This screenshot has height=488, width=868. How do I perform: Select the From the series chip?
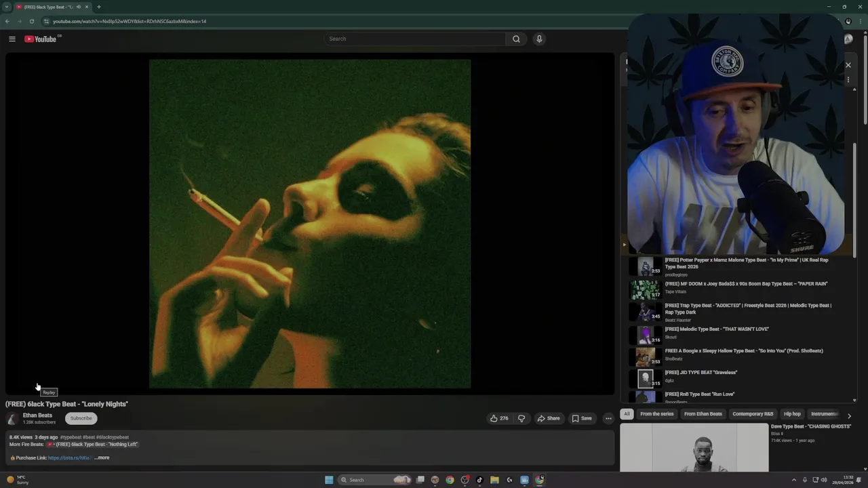coord(656,413)
